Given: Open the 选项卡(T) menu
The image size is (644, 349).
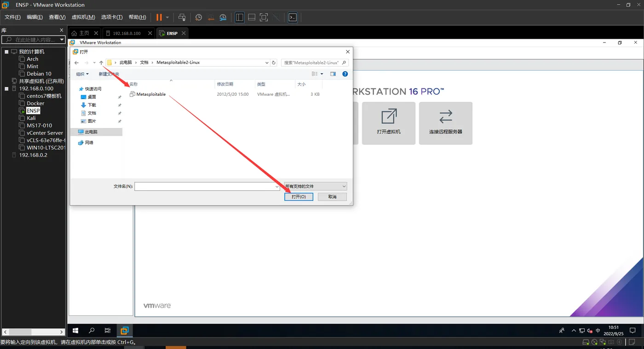Looking at the screenshot, I should point(112,17).
